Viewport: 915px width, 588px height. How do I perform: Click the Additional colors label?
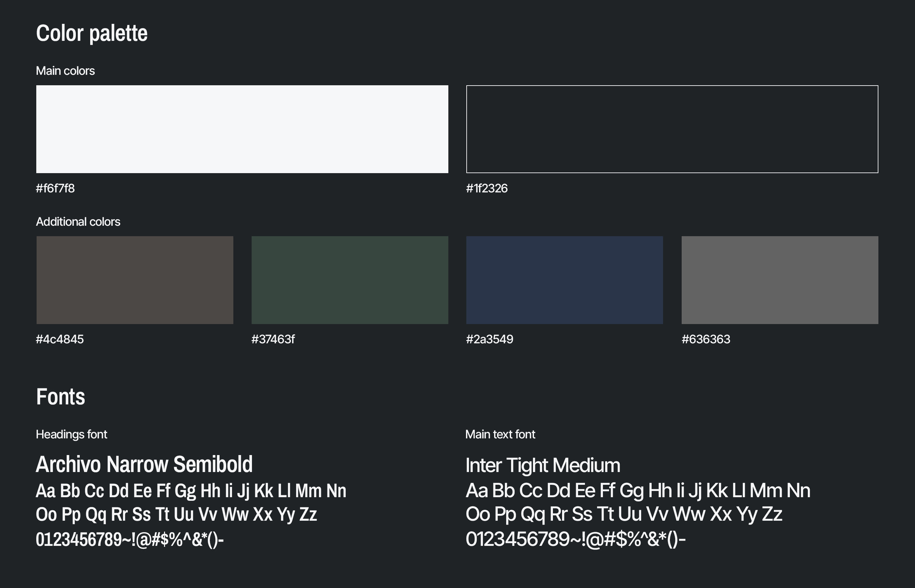click(x=78, y=222)
